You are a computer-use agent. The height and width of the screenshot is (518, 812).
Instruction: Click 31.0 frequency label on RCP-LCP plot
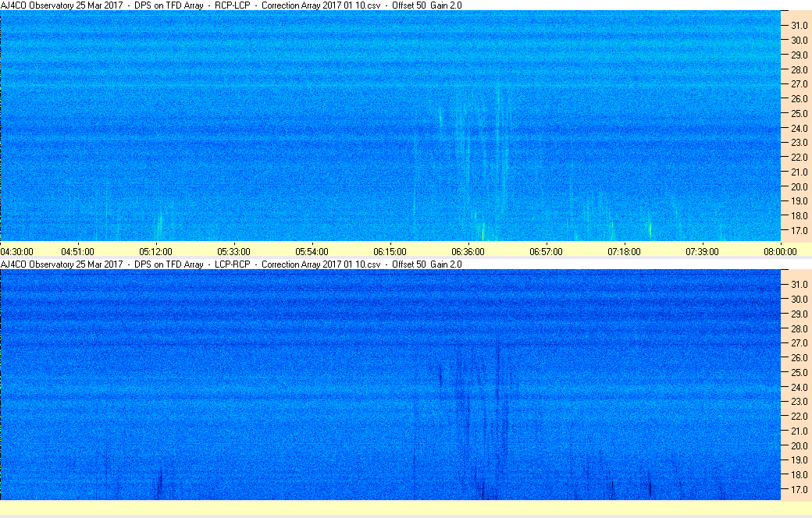(799, 26)
